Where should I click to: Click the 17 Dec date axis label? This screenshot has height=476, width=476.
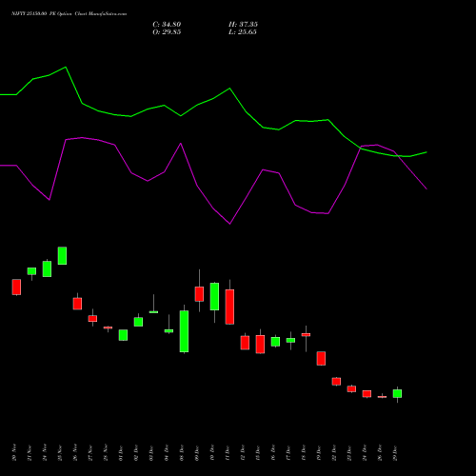click(x=288, y=452)
